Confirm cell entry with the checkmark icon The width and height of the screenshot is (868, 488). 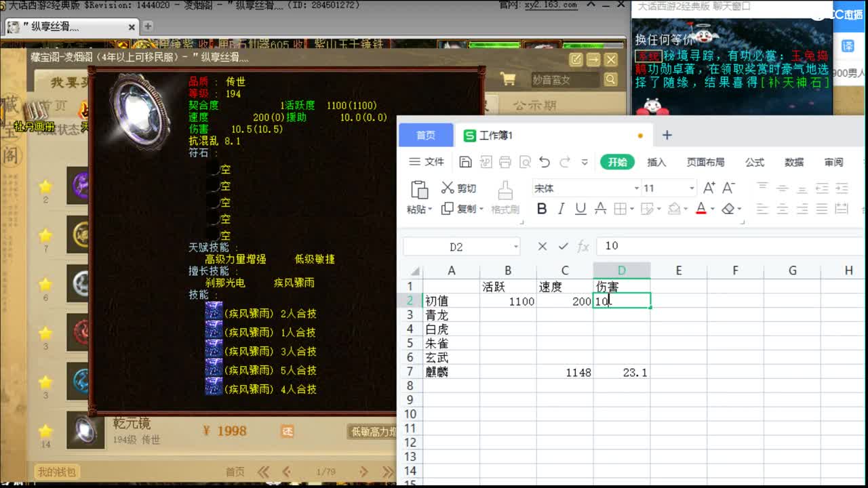[x=563, y=246]
